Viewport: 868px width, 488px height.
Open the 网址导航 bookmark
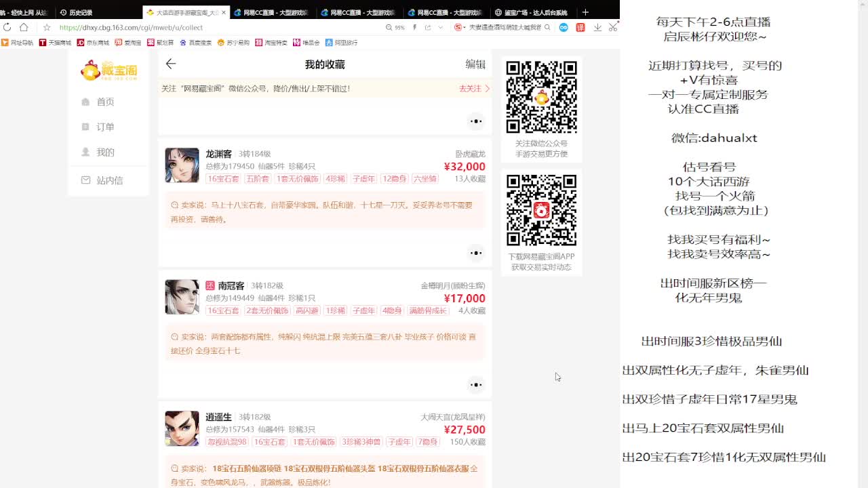click(x=17, y=42)
